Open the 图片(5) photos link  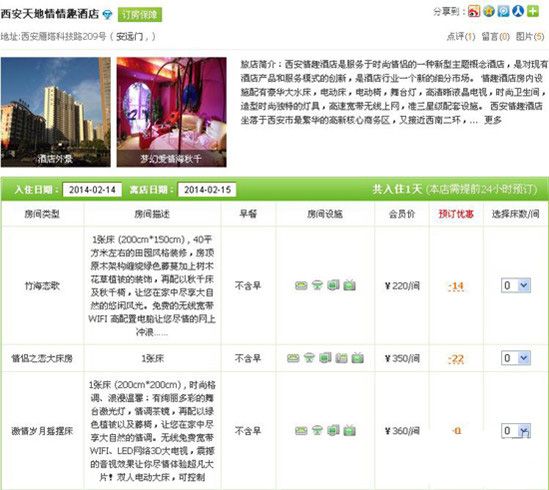[x=530, y=36]
